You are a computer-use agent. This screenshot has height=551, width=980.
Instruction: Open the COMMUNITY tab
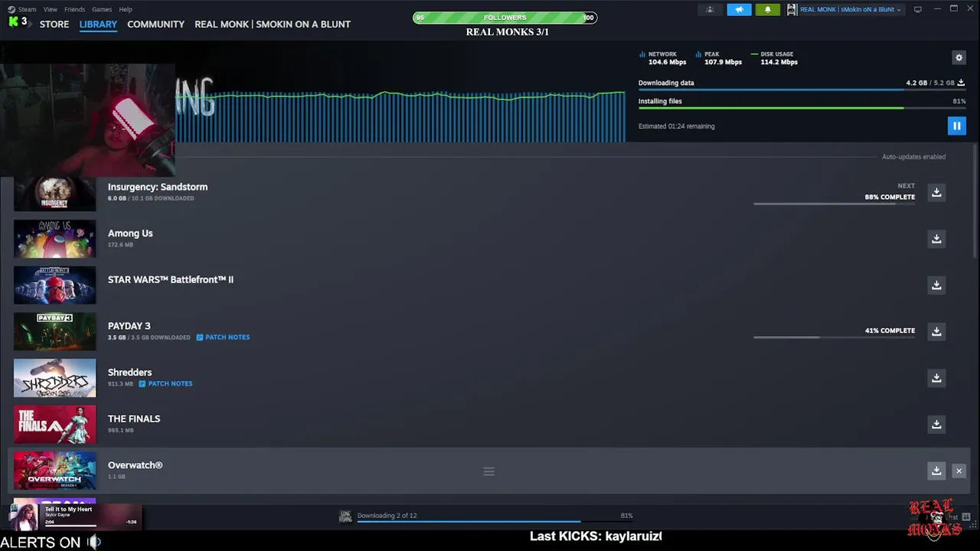coord(156,24)
